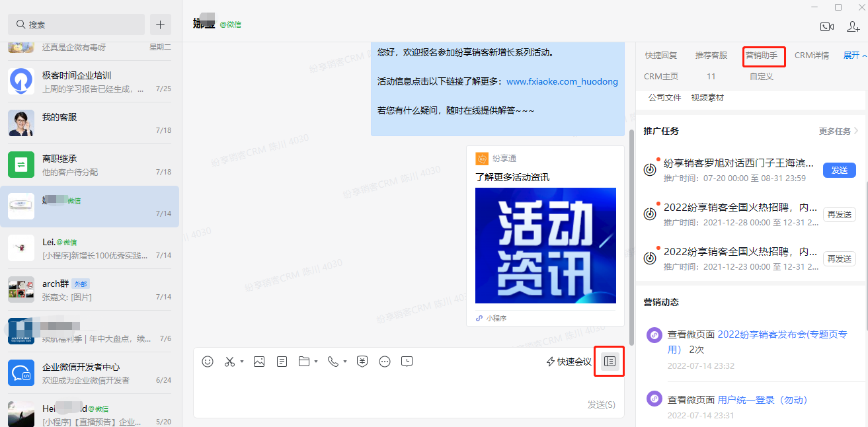This screenshot has width=868, height=427.
Task: Open the 用户统一登录（勿动）link
Action: pyautogui.click(x=763, y=400)
